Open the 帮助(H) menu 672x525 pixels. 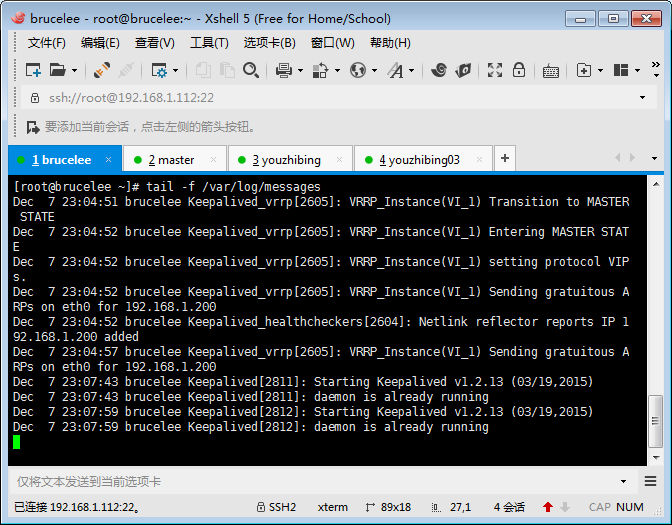pyautogui.click(x=390, y=42)
